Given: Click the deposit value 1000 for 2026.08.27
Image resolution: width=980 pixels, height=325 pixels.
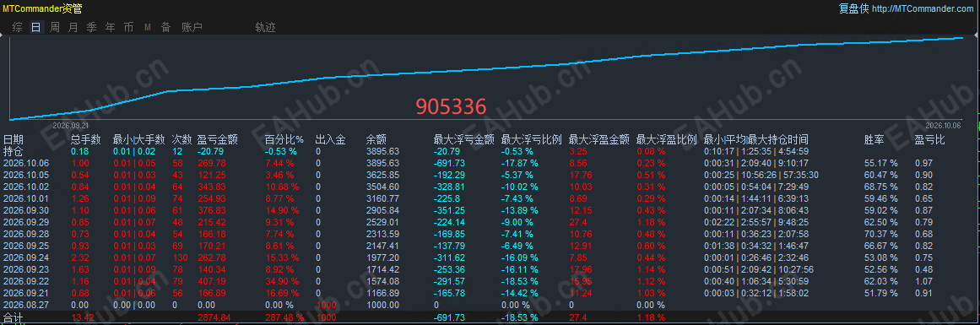Looking at the screenshot, I should (x=327, y=305).
